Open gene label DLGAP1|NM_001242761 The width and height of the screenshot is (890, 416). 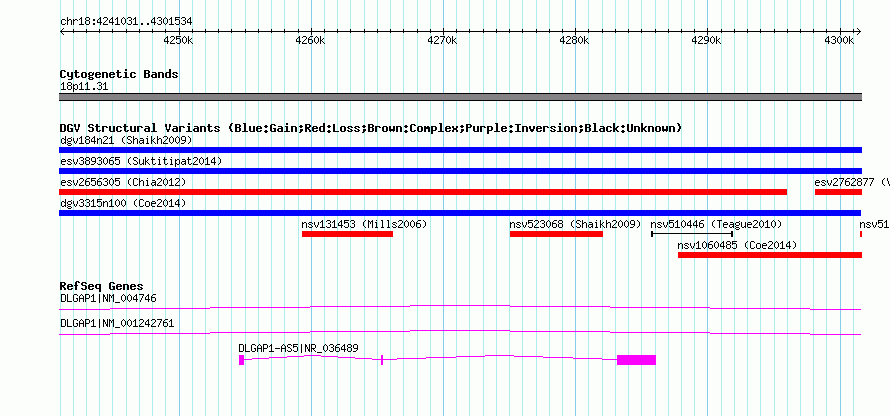click(117, 323)
